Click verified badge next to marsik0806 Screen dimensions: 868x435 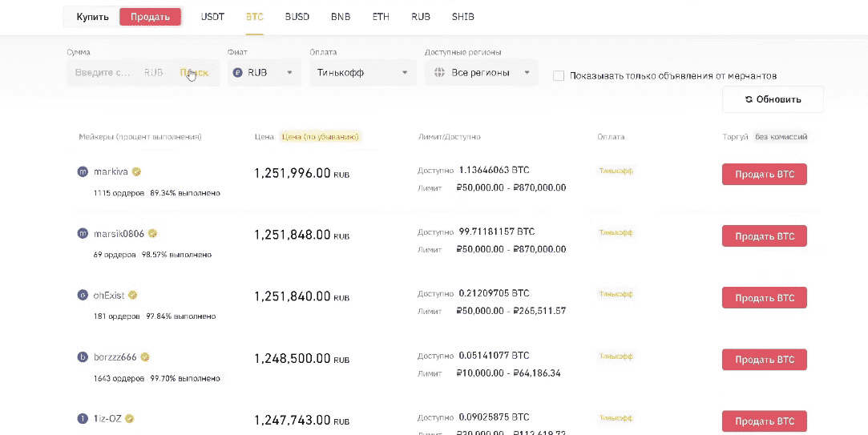pyautogui.click(x=152, y=234)
